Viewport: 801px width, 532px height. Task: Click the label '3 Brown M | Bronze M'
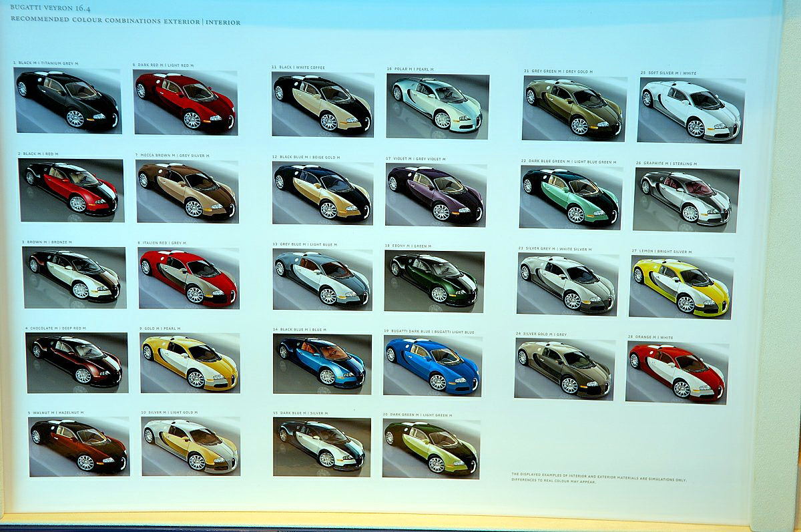(47, 242)
